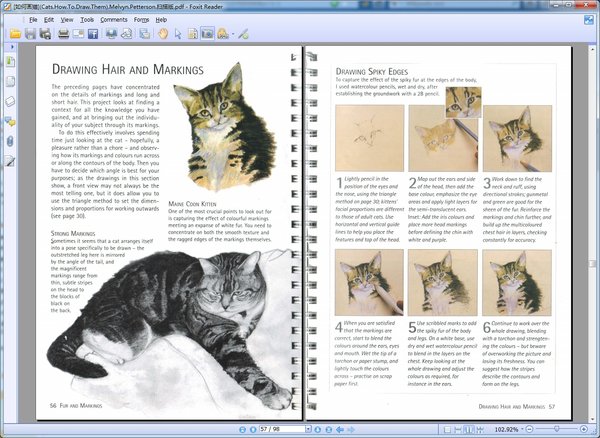600x438 pixels.
Task: Click the 'Maine Coon Kitten' caption heading
Action: tap(192, 204)
